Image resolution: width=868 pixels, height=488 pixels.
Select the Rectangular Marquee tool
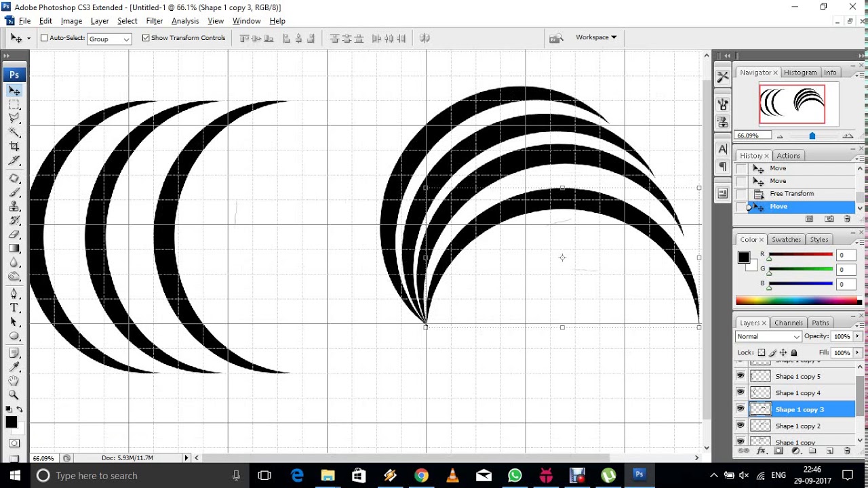click(x=14, y=105)
